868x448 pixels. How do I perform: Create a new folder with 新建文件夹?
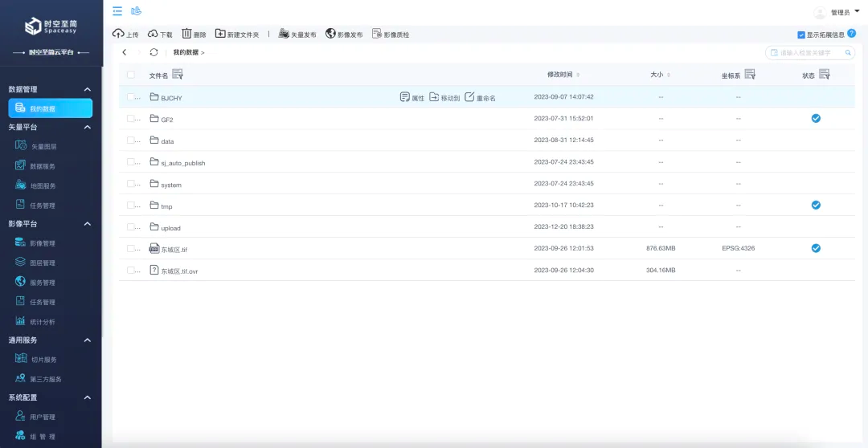[x=237, y=35]
